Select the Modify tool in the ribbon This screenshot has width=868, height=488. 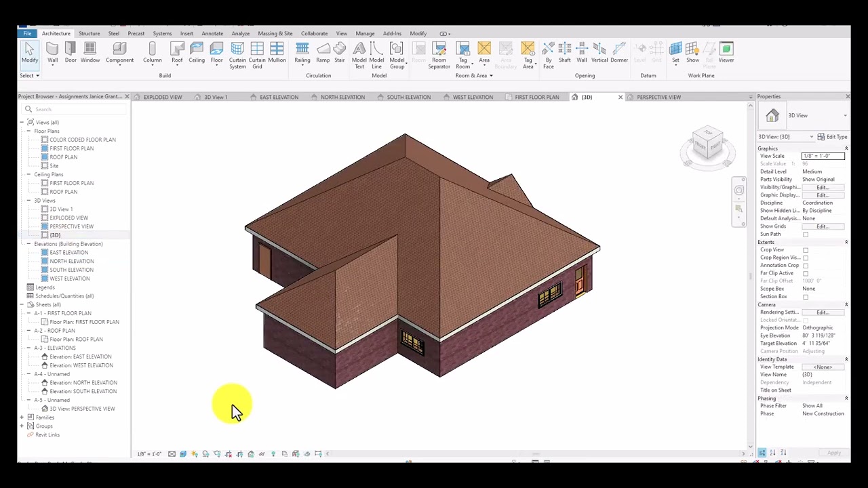[x=29, y=53]
